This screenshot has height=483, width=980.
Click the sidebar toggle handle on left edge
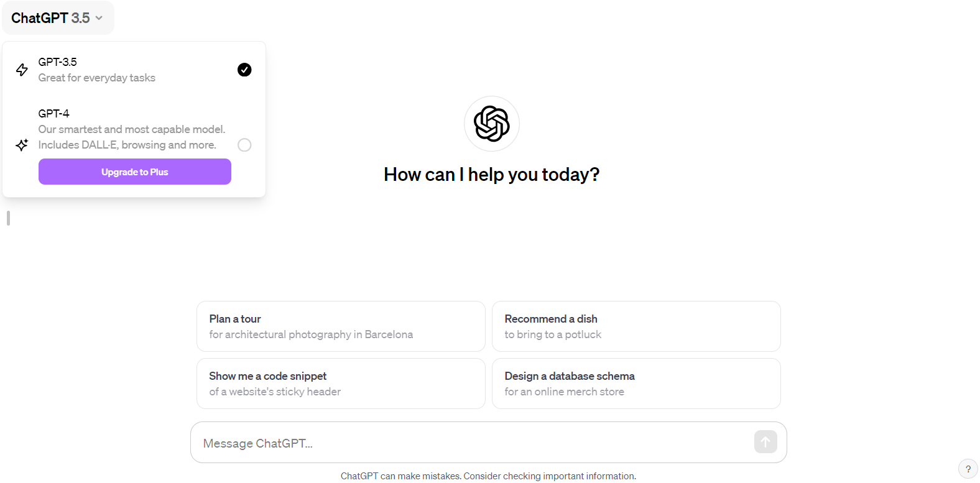pyautogui.click(x=8, y=218)
